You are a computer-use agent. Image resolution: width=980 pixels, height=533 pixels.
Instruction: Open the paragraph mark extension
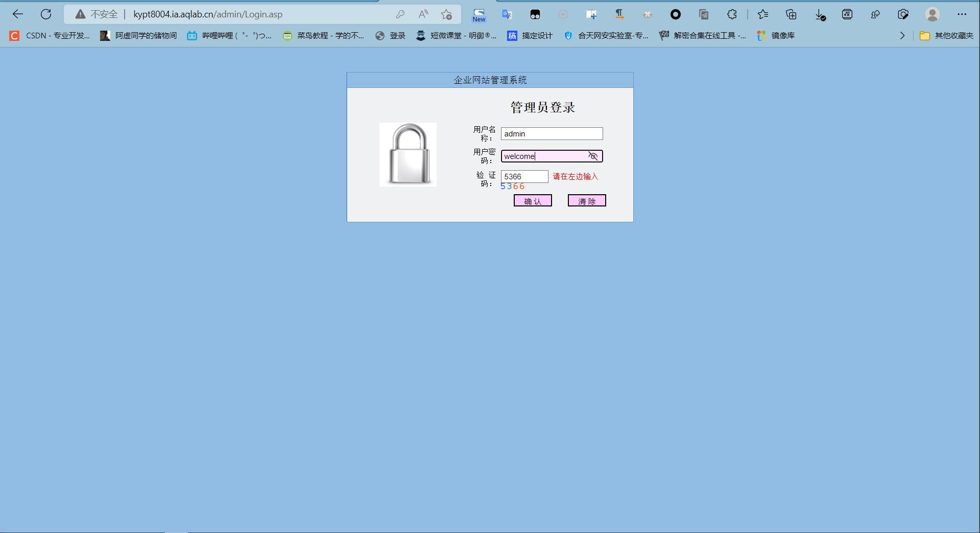click(619, 14)
